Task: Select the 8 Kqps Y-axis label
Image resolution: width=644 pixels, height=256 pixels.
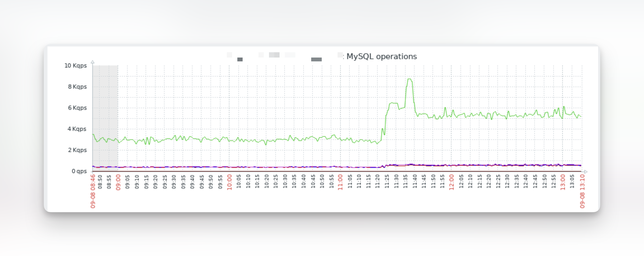Action: tap(77, 87)
